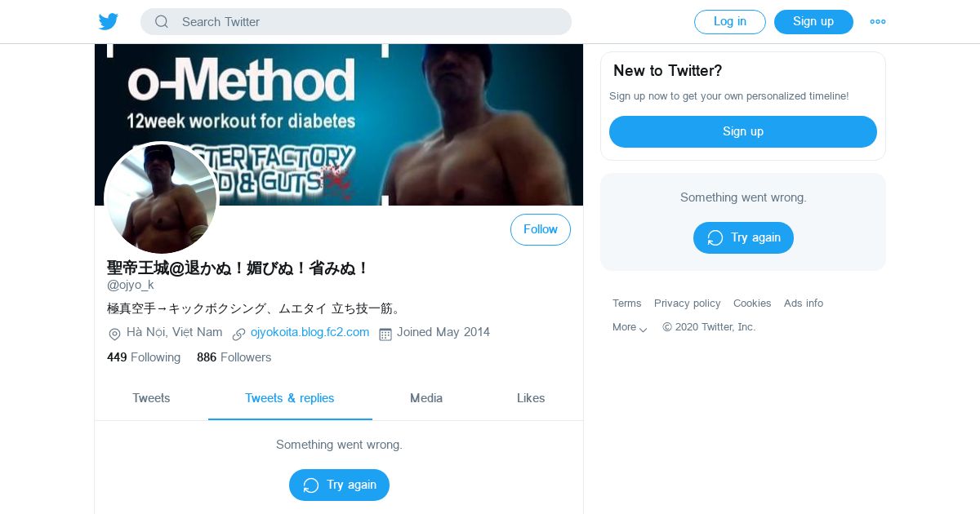
Task: Open the Privacy policy link
Action: [688, 304]
